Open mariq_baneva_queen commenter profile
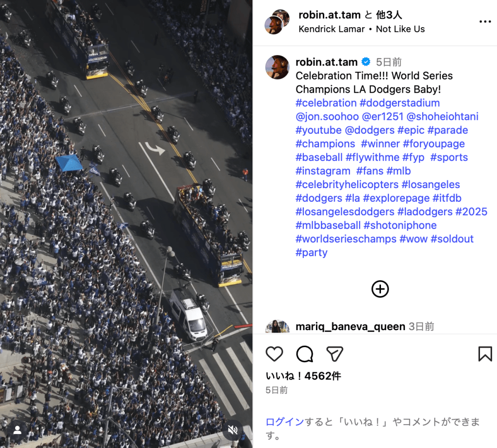The height and width of the screenshot is (448, 497). 350,326
